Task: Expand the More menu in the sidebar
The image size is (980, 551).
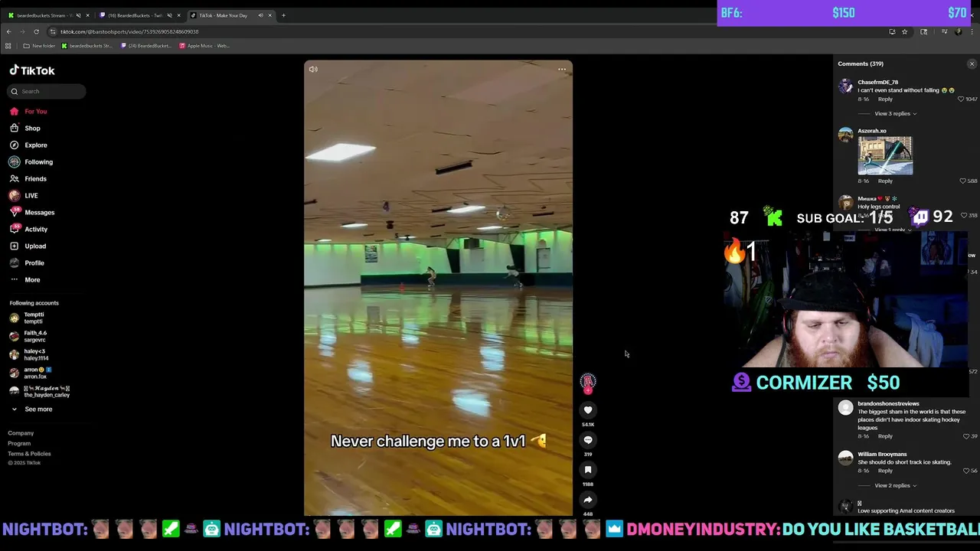Action: coord(25,279)
